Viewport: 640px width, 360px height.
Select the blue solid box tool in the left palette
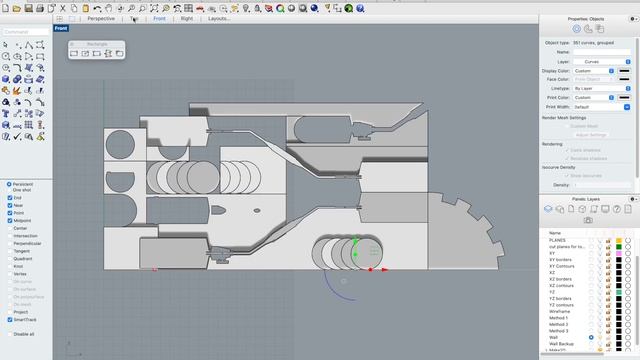6,79
